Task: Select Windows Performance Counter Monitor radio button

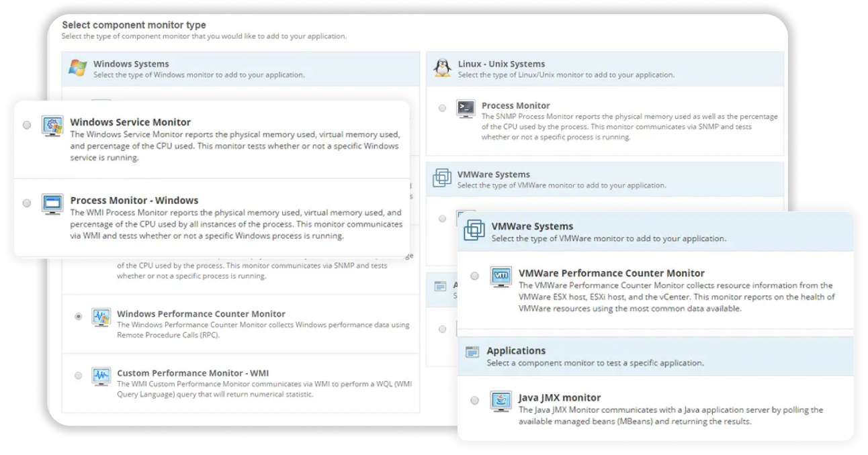Action: 79,316
